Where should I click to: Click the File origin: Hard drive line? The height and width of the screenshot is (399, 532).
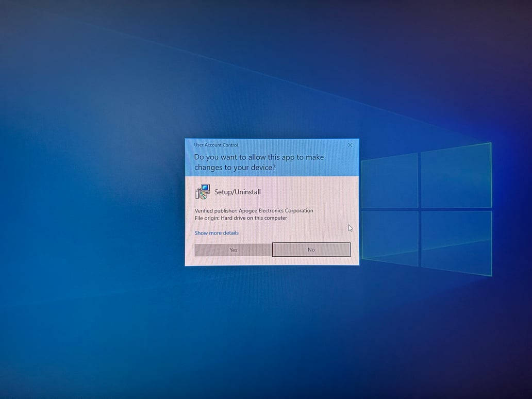click(x=240, y=218)
